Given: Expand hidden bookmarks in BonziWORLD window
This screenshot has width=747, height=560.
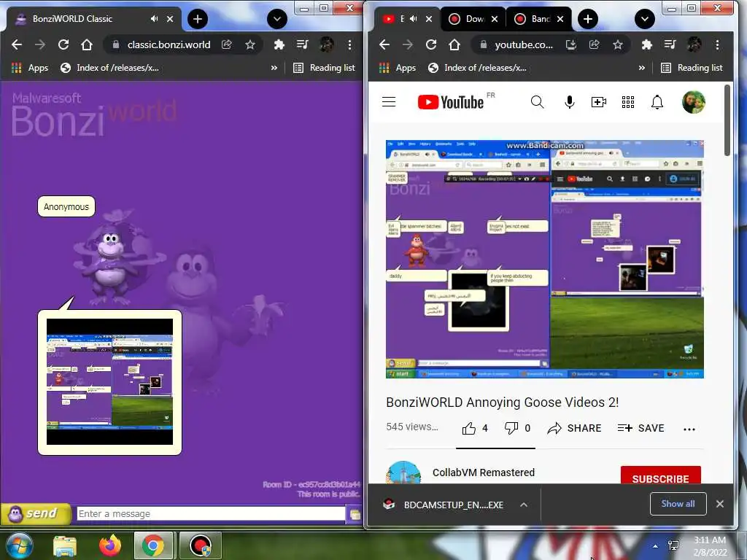Looking at the screenshot, I should [274, 68].
